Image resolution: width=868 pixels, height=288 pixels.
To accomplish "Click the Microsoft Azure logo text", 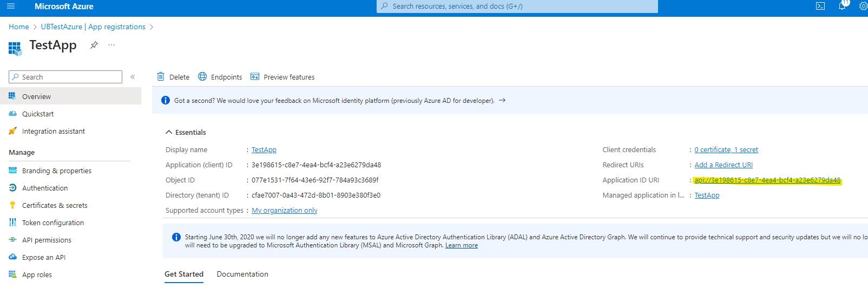I will pos(64,6).
